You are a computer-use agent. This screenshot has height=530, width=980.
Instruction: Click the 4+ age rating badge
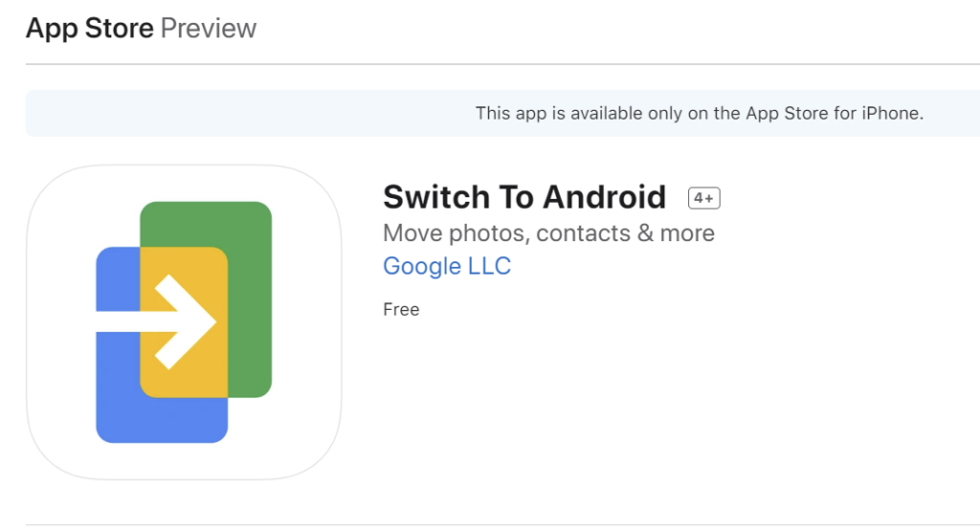[703, 198]
